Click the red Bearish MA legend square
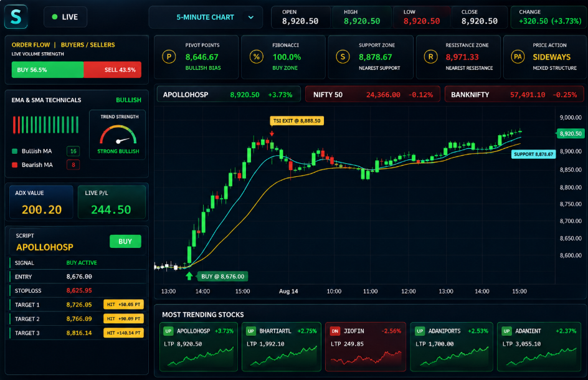 click(14, 164)
